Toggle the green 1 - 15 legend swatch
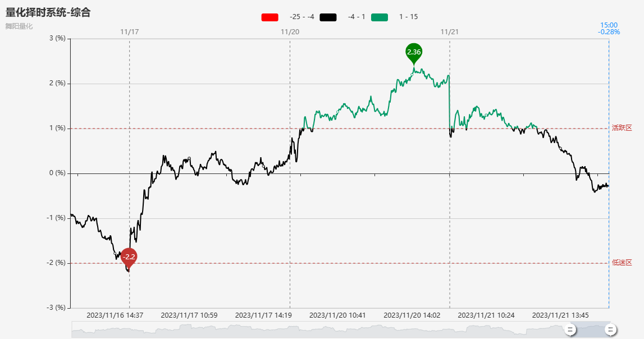 (x=380, y=17)
